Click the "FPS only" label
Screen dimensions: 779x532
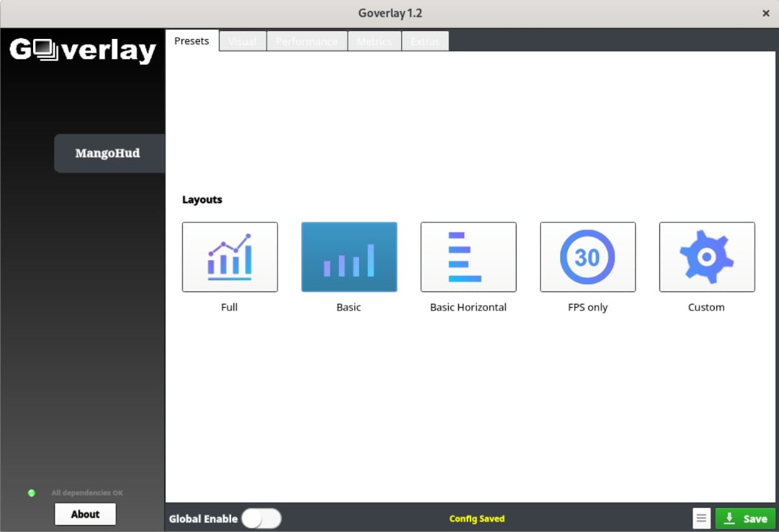pyautogui.click(x=587, y=308)
